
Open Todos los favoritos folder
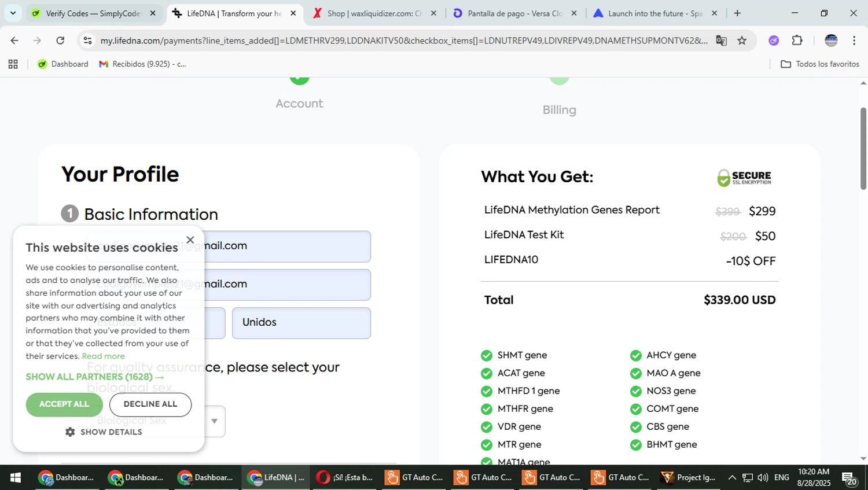[820, 64]
